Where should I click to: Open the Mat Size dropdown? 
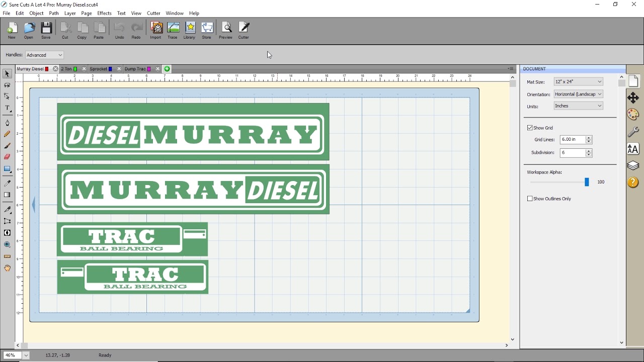[x=579, y=81]
